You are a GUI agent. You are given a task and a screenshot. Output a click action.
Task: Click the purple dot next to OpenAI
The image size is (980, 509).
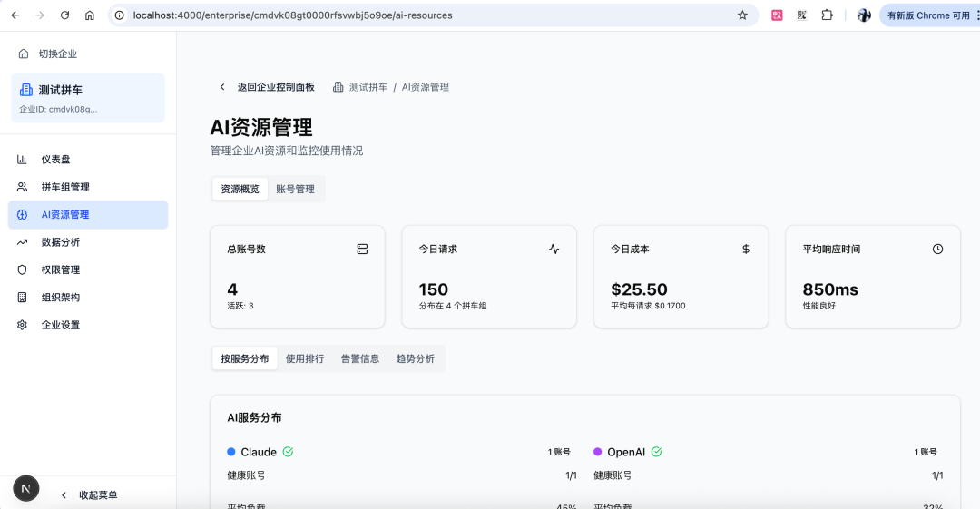pos(597,452)
